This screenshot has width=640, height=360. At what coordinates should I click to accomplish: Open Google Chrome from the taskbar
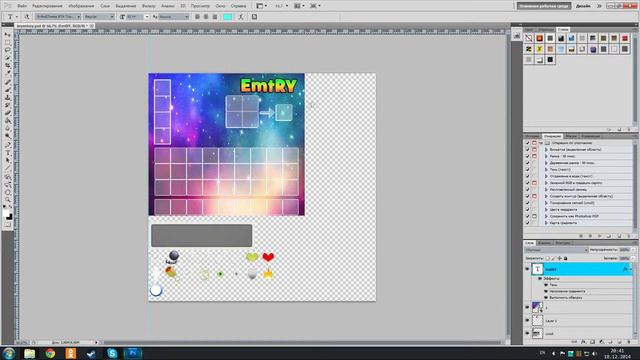[x=50, y=353]
